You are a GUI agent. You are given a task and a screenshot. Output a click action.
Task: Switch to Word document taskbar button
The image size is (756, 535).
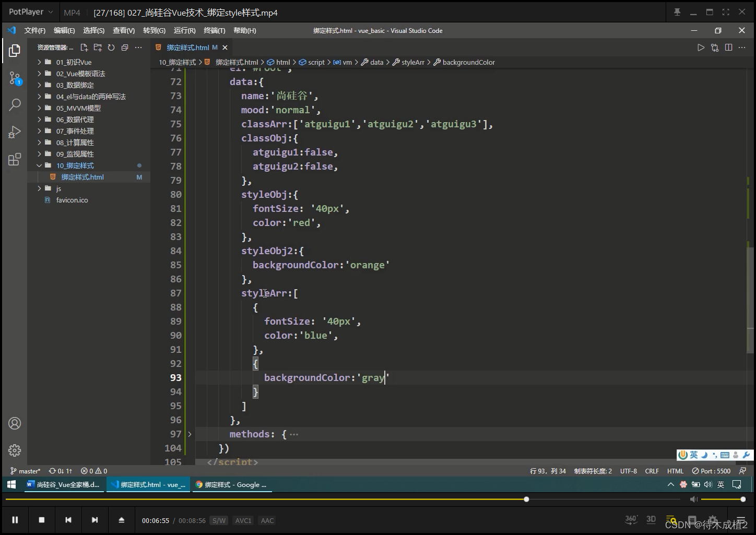[x=64, y=484]
